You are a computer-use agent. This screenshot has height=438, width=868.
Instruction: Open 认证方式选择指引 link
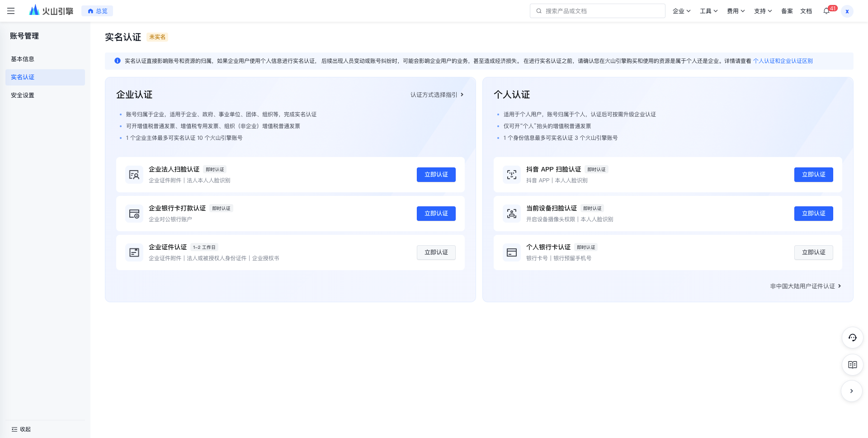coord(437,95)
